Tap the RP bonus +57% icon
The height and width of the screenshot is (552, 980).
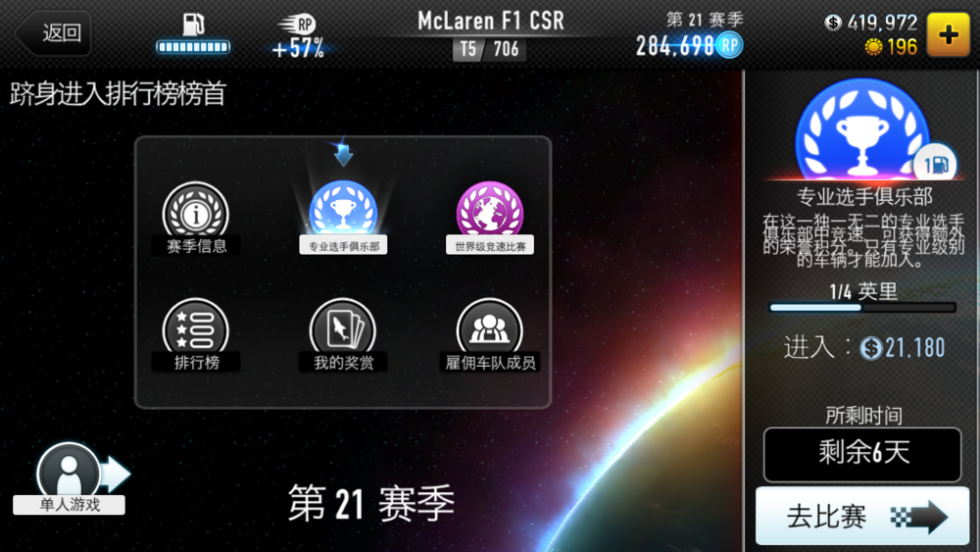click(x=299, y=37)
